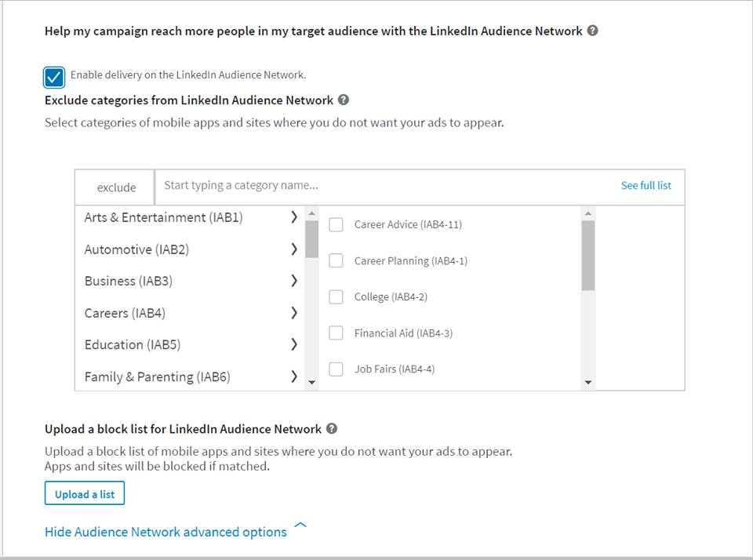This screenshot has width=753, height=560.
Task: Expand Arts & Entertainment (IAB1) category
Action: [294, 217]
